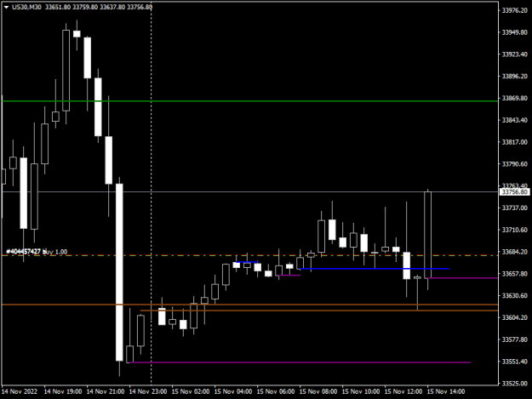Screen dimensions: 532x399
Task: Select the green horizontal line near 33869.80
Action: coord(250,101)
